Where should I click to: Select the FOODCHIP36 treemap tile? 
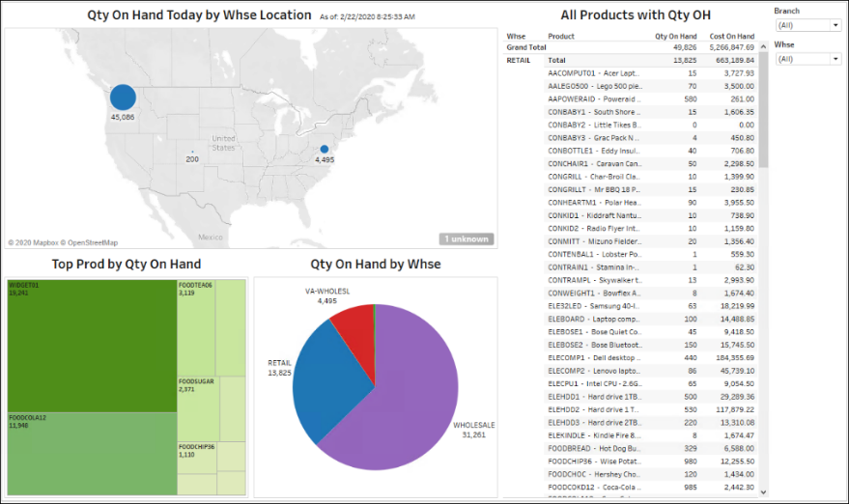pyautogui.click(x=197, y=458)
